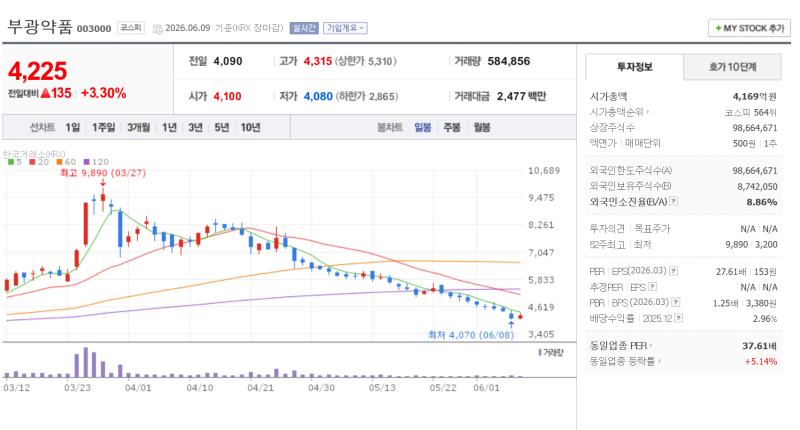
Task: Click the low price value 4,080
Action: click(318, 96)
